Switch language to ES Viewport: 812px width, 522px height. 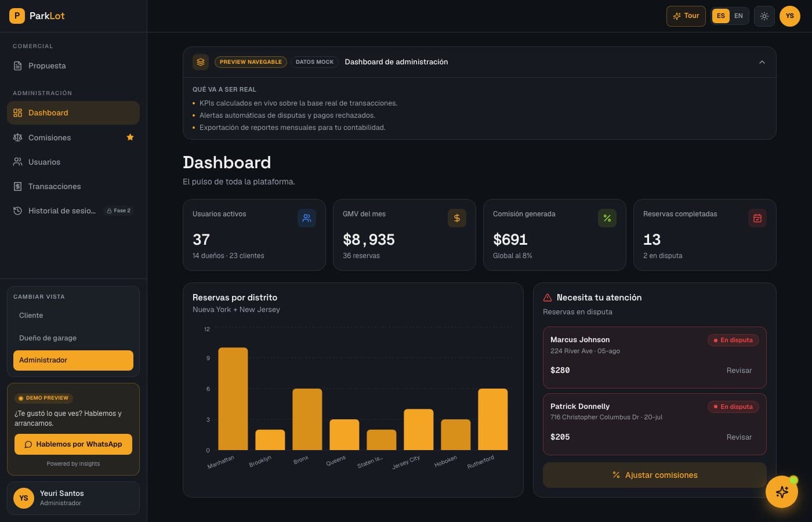pos(720,16)
